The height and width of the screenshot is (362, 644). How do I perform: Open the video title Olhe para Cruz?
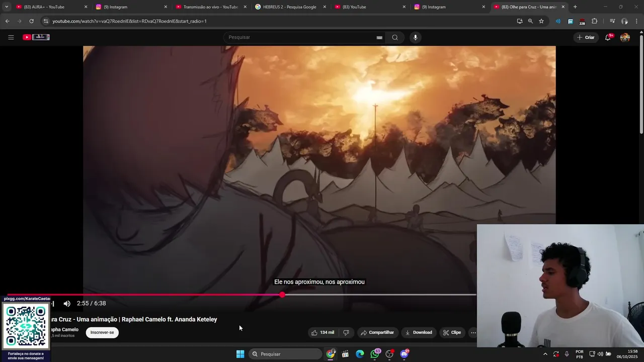pos(133,319)
